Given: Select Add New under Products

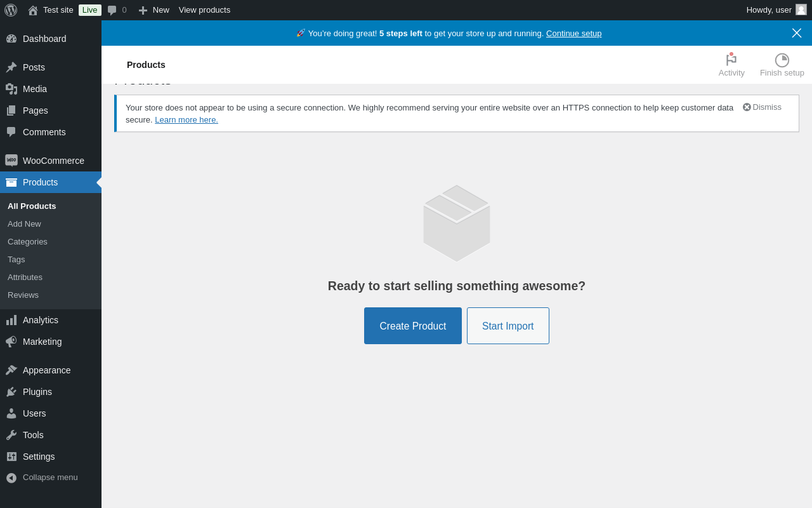Looking at the screenshot, I should [24, 224].
